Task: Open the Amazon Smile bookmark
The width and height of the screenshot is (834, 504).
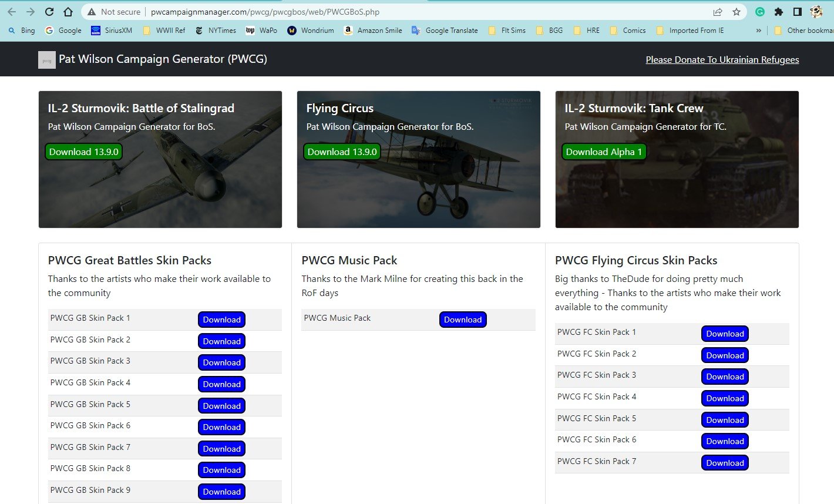Action: 373,31
